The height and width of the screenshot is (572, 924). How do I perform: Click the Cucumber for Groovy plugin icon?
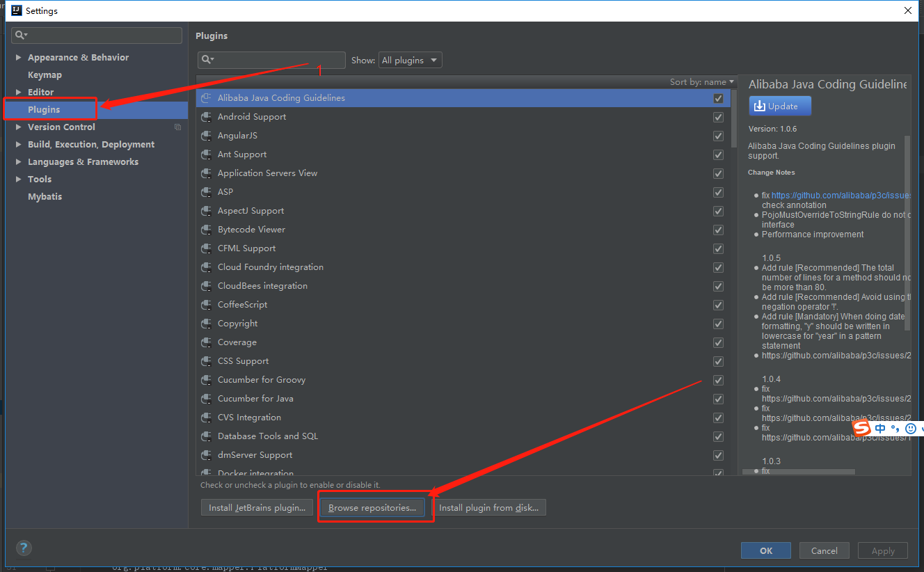tap(206, 380)
